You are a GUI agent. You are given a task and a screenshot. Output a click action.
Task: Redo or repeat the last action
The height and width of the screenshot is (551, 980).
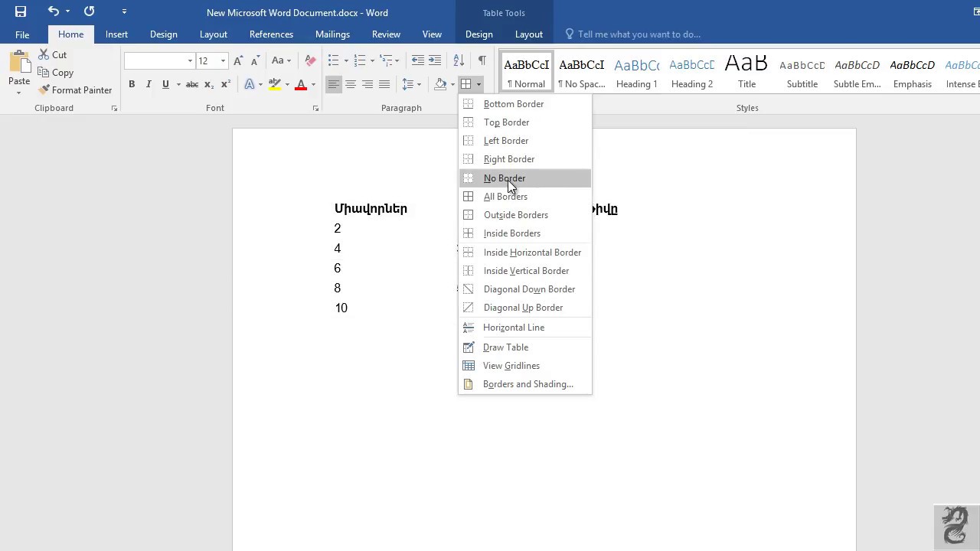(x=89, y=11)
